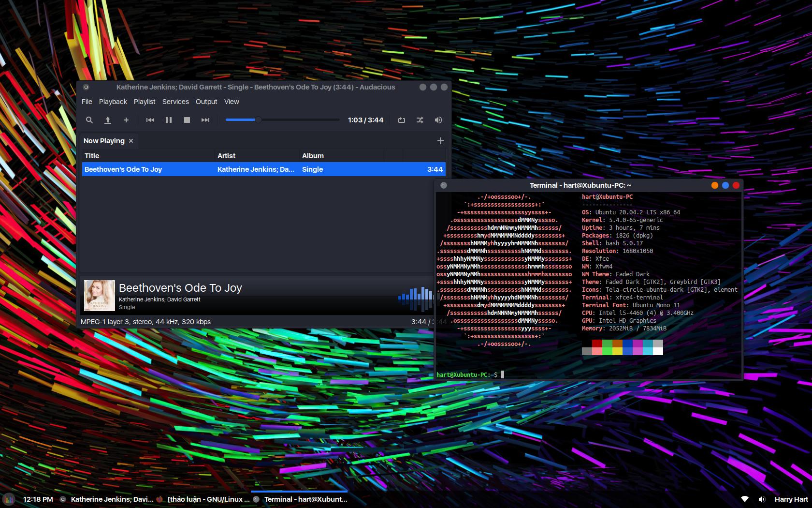Toggle repeat mode in Audacious
Viewport: 812px width, 508px height.
402,120
